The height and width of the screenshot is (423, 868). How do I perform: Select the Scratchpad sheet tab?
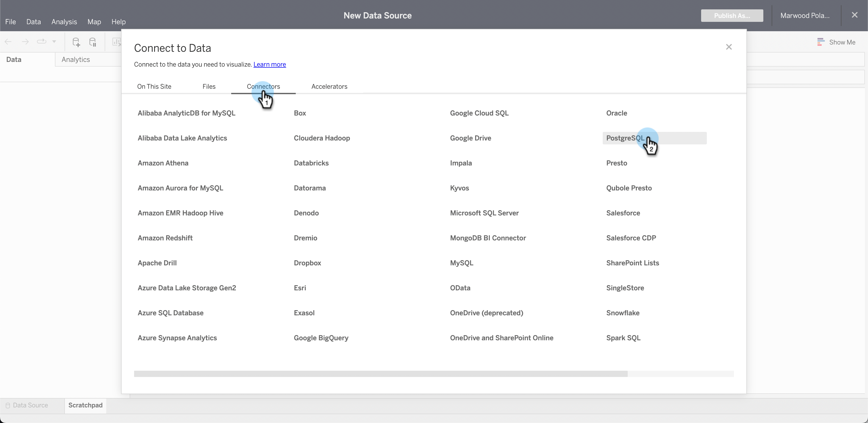click(x=86, y=405)
